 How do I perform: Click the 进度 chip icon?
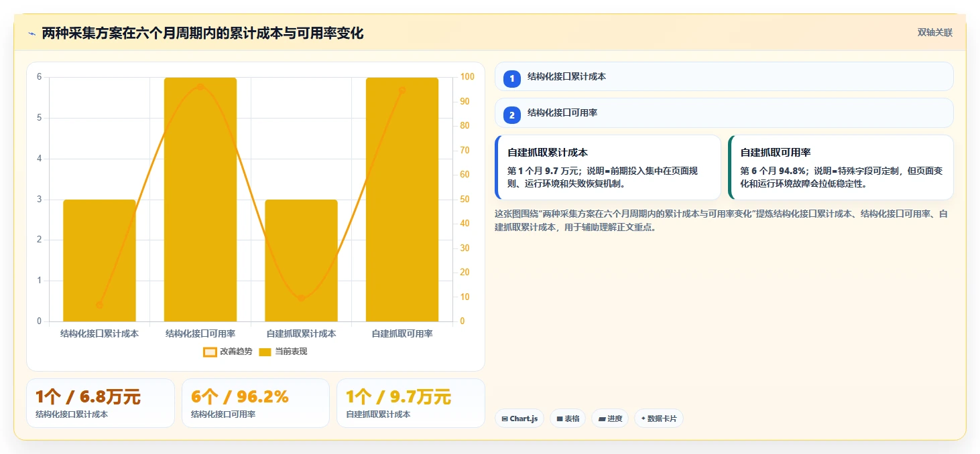pyautogui.click(x=602, y=419)
